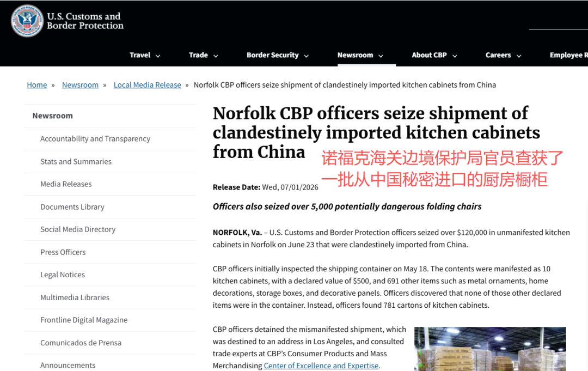The image size is (588, 371).
Task: Expand the Careers menu chevron
Action: (x=519, y=56)
